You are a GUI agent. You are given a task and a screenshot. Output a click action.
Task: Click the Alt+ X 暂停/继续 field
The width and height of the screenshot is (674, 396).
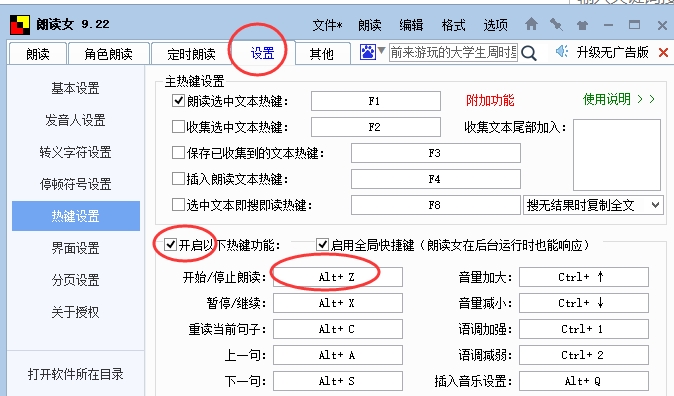point(338,303)
